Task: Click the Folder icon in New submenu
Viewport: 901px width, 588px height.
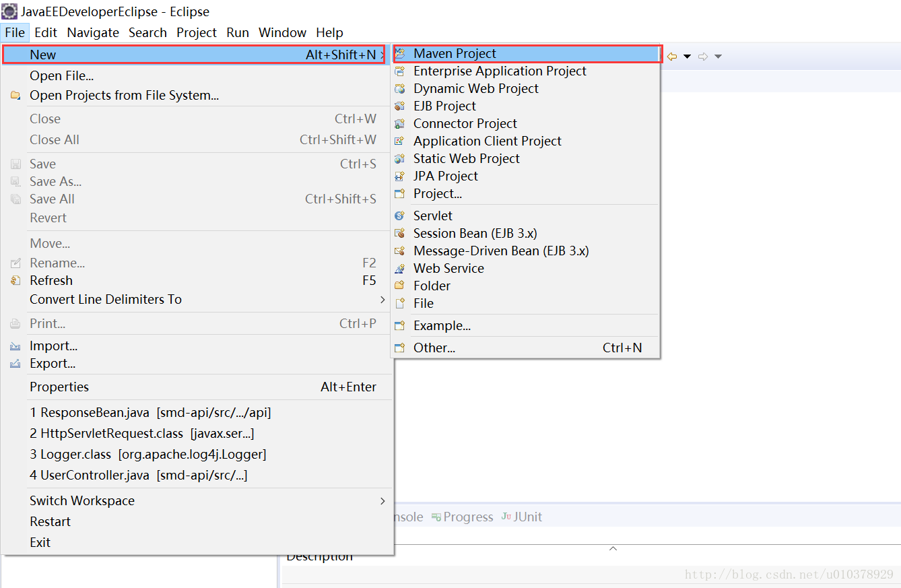Action: 400,286
